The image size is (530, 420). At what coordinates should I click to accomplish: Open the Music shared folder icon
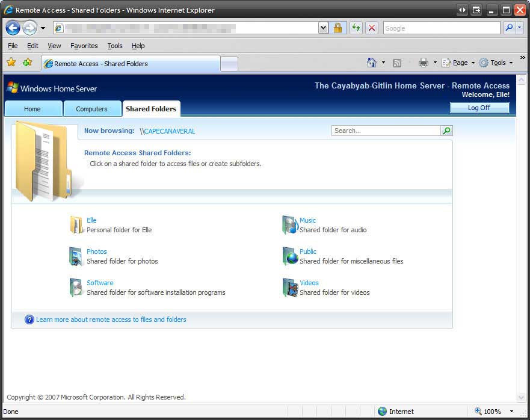pos(289,224)
